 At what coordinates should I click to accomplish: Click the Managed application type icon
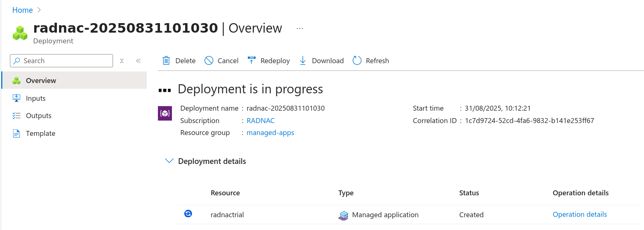343,215
